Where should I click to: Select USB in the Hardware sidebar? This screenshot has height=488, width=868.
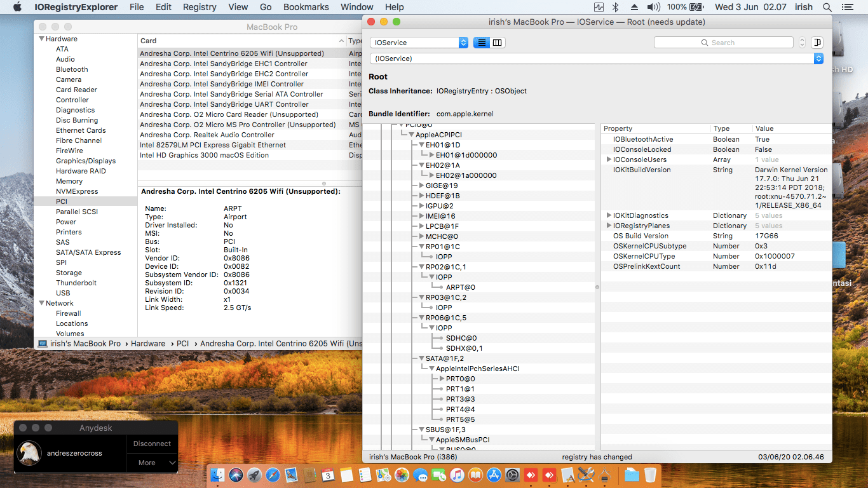[x=63, y=293]
